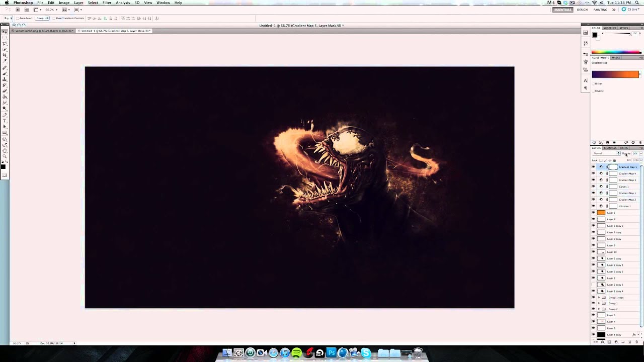Select the Hand tool
Image resolution: width=644 pixels, height=362 pixels.
(5, 150)
